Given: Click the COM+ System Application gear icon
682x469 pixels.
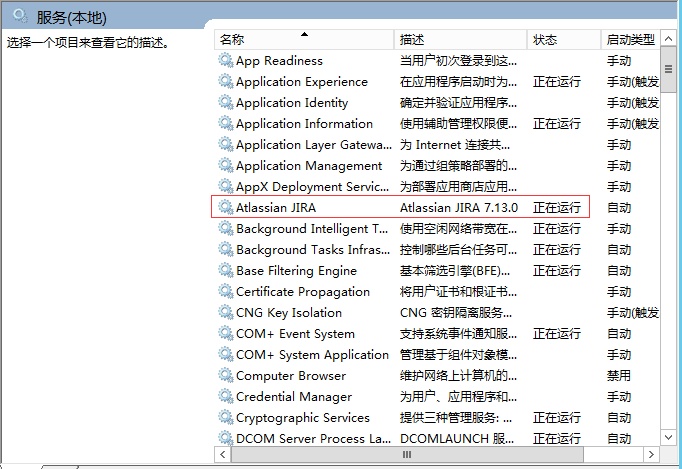Looking at the screenshot, I should [x=226, y=355].
